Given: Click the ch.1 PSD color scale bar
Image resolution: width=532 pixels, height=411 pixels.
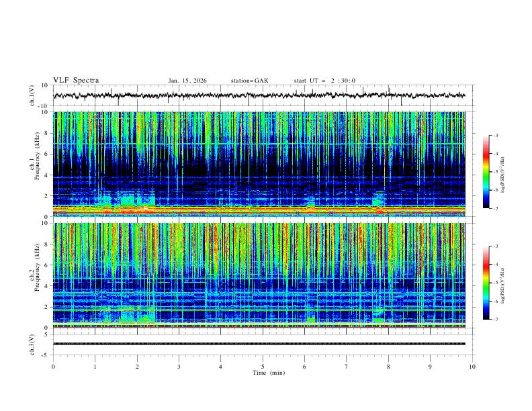Looking at the screenshot, I should coord(486,172).
